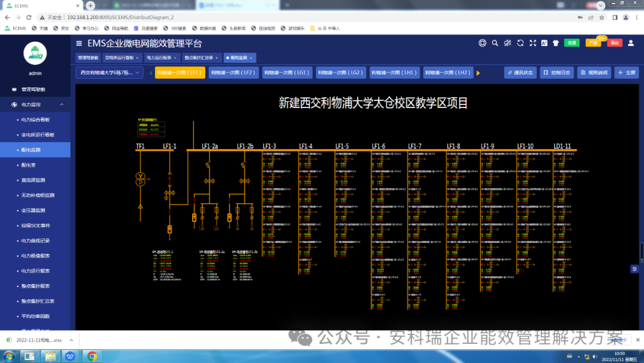Image resolution: width=644 pixels, height=363 pixels.
Task: Click the red 事故 alarm badge
Action: 615,43
